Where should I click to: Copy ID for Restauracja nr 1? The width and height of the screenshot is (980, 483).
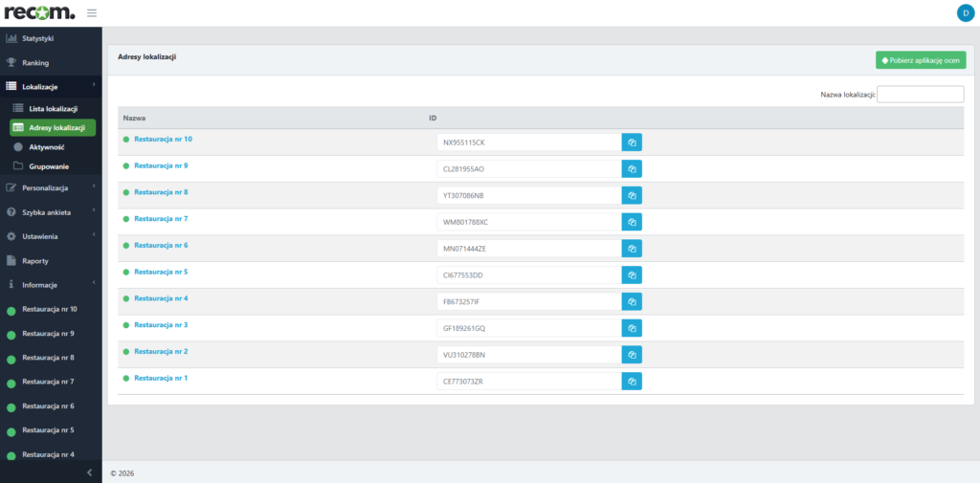pyautogui.click(x=632, y=381)
